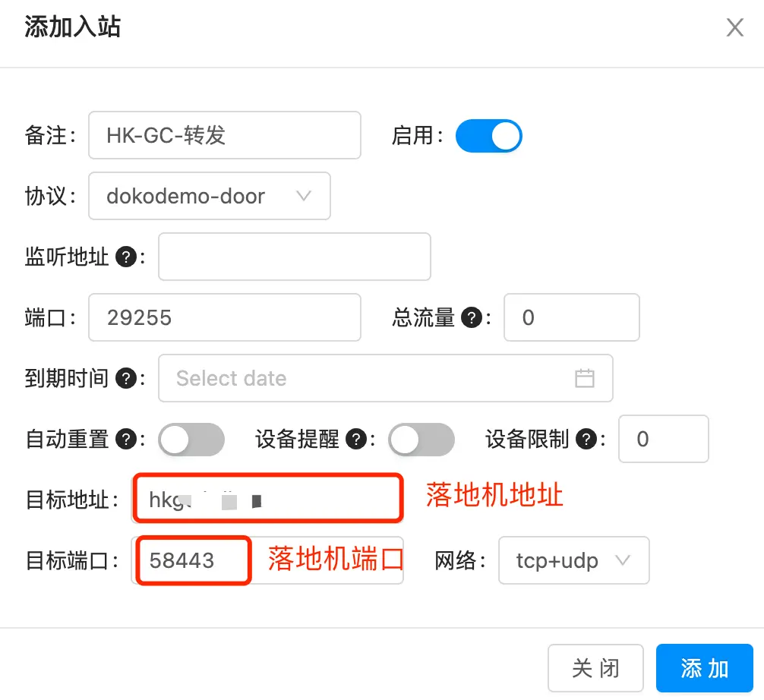Image resolution: width=764 pixels, height=700 pixels.
Task: Click the 端口 field showing 29255
Action: tap(224, 317)
